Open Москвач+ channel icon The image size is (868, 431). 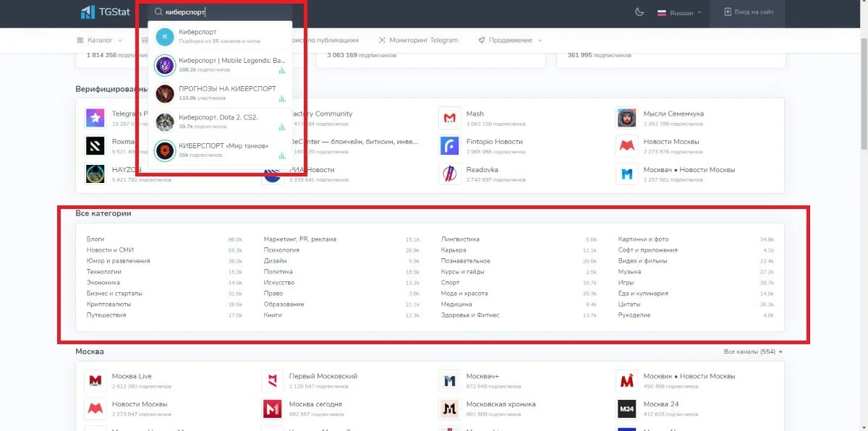[449, 380]
